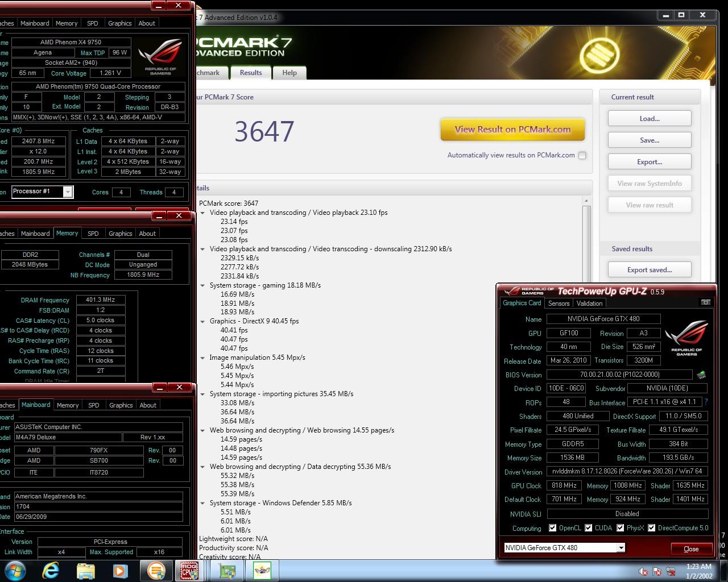Collapse Data decrypting row

[202, 467]
